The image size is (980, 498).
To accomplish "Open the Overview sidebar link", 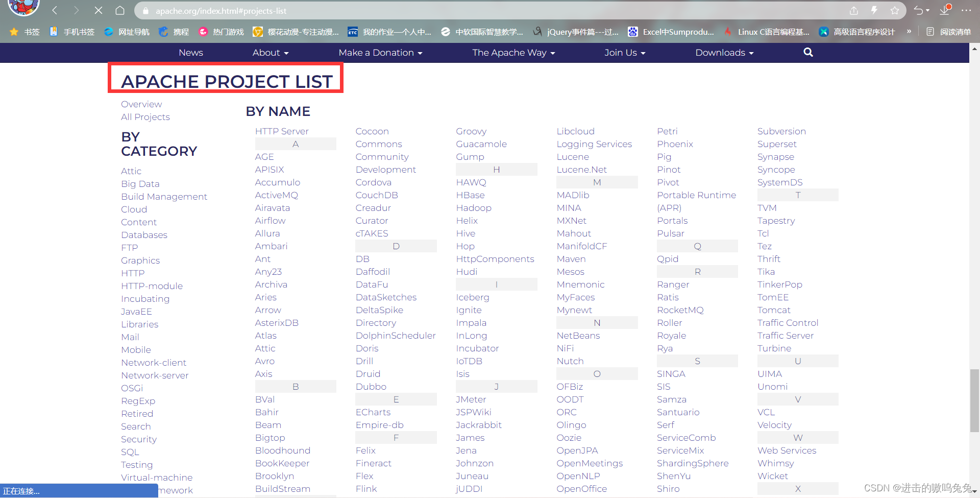I will [x=141, y=104].
